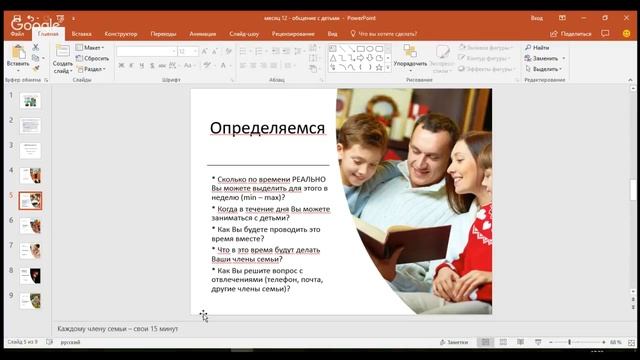Toggle Strikethrough (abc) formatting
640x360 pixels.
click(x=162, y=65)
